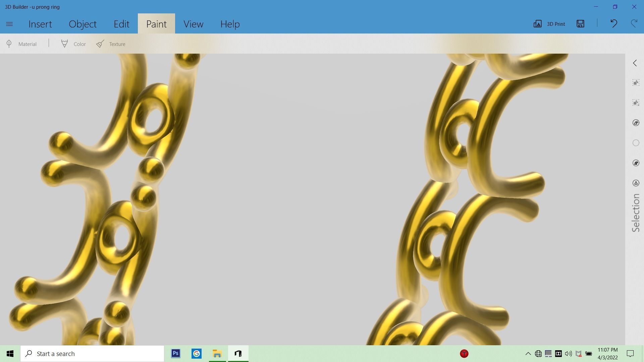Open the hamburger menu

pyautogui.click(x=9, y=24)
